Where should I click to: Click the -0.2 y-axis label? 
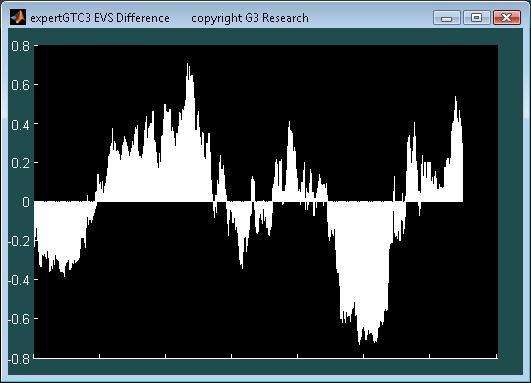pyautogui.click(x=19, y=241)
